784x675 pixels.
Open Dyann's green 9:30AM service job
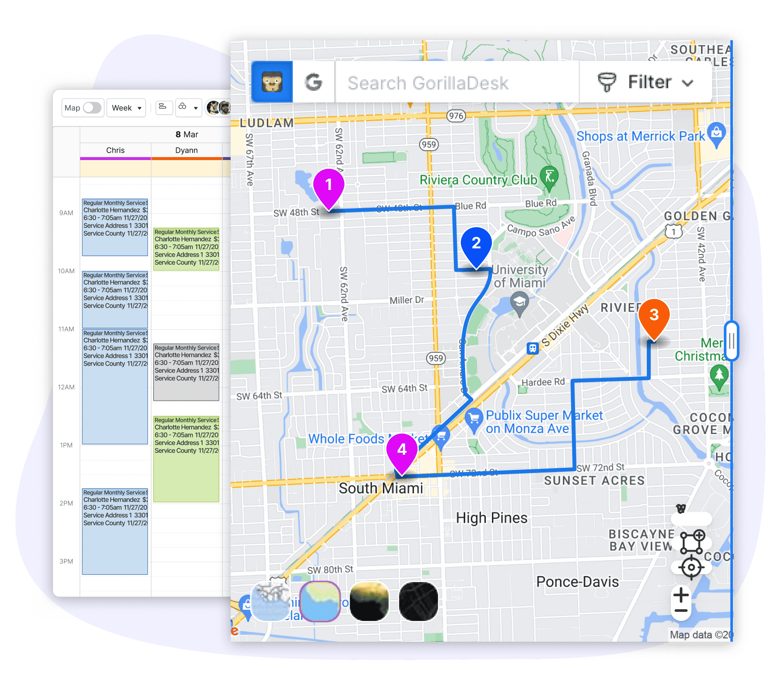click(186, 249)
